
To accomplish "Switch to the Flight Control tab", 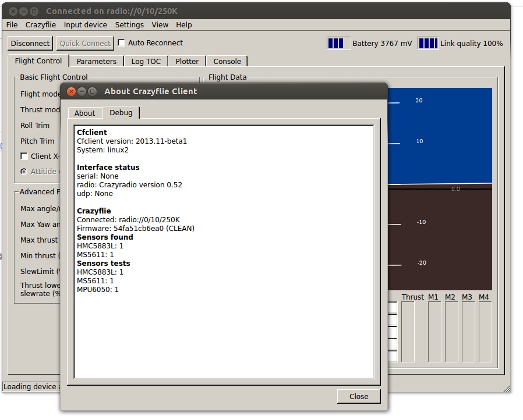I will pyautogui.click(x=38, y=61).
